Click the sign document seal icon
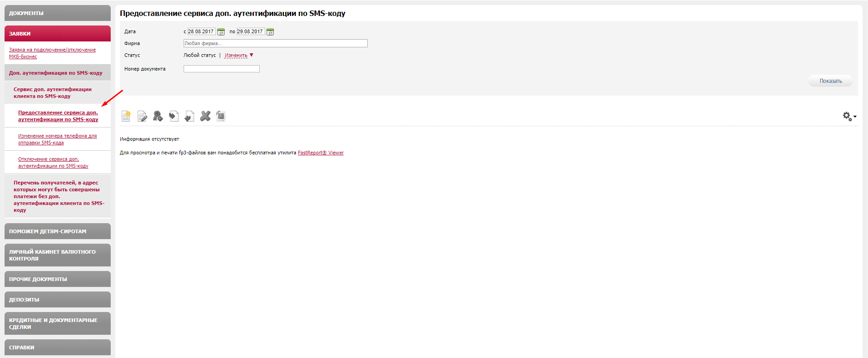868x358 pixels. tap(158, 116)
